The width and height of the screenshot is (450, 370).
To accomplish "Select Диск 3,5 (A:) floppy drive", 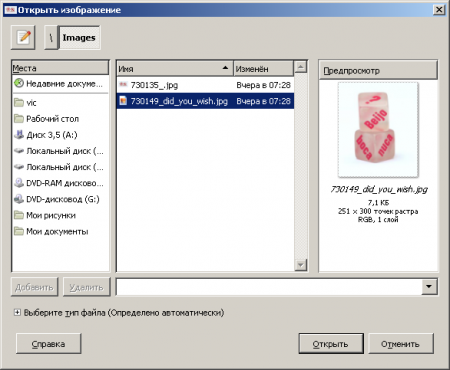I will pyautogui.click(x=60, y=135).
